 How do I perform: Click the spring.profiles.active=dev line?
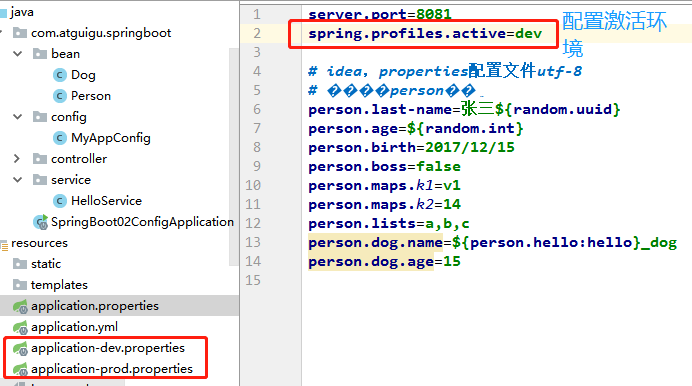click(x=425, y=34)
